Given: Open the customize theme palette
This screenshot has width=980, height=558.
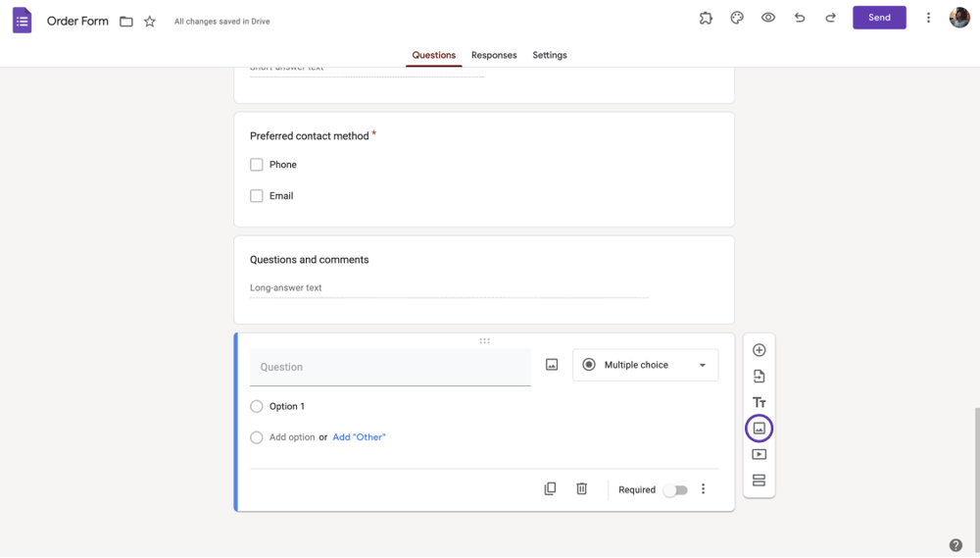Looking at the screenshot, I should pos(737,18).
